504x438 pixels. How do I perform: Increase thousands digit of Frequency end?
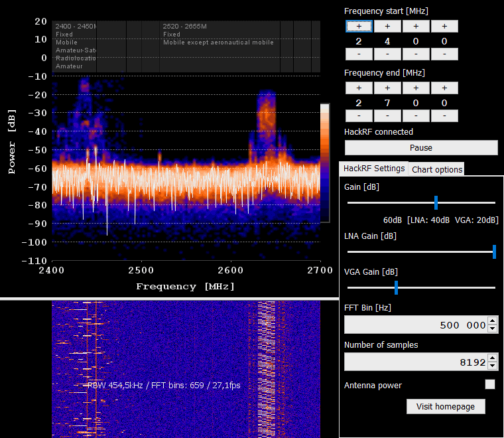point(359,88)
